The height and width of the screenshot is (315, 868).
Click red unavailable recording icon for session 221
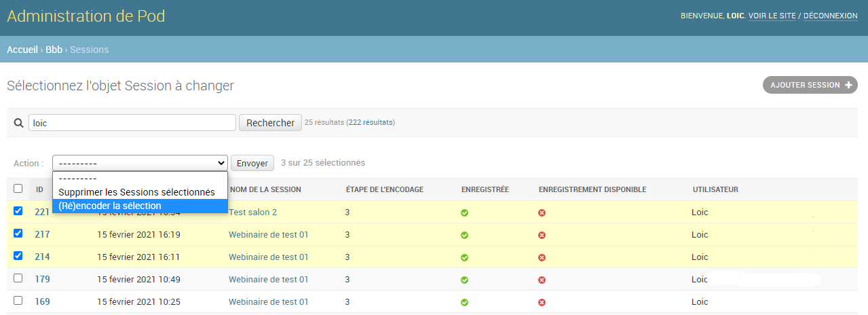click(x=542, y=212)
